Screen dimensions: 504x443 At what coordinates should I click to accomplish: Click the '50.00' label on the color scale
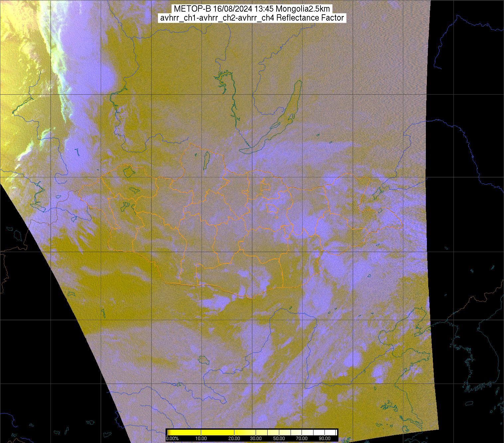279,438
